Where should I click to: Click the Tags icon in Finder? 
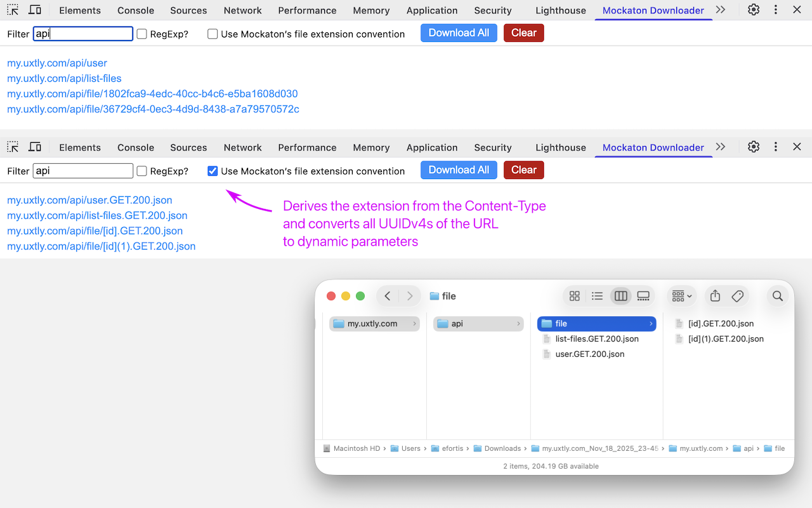tap(737, 296)
